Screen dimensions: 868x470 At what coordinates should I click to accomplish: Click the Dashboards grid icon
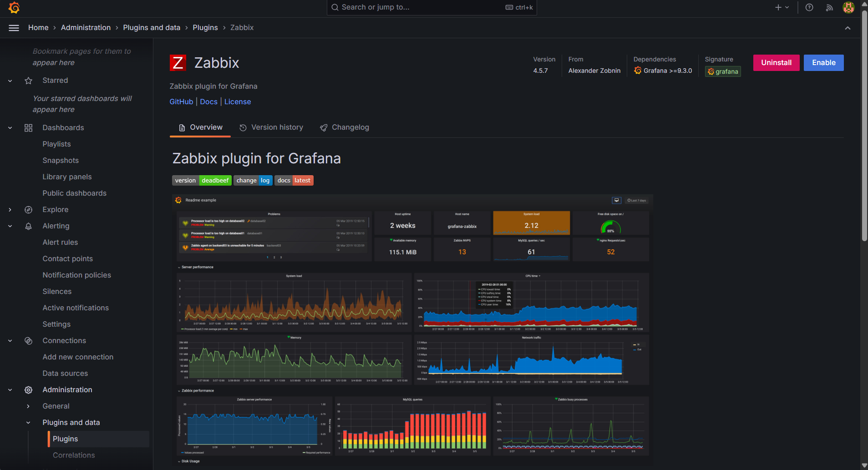[x=29, y=128]
